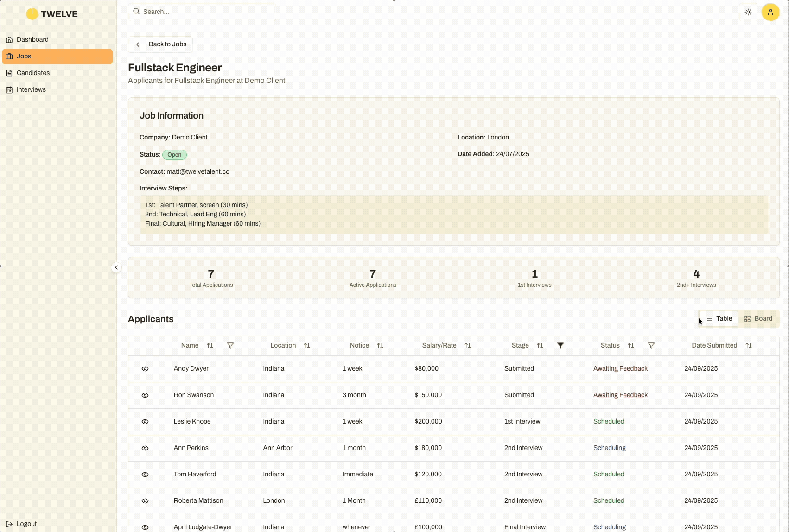Image resolution: width=789 pixels, height=532 pixels.
Task: Preview Andy Dwyer's application with eye icon
Action: click(x=145, y=369)
